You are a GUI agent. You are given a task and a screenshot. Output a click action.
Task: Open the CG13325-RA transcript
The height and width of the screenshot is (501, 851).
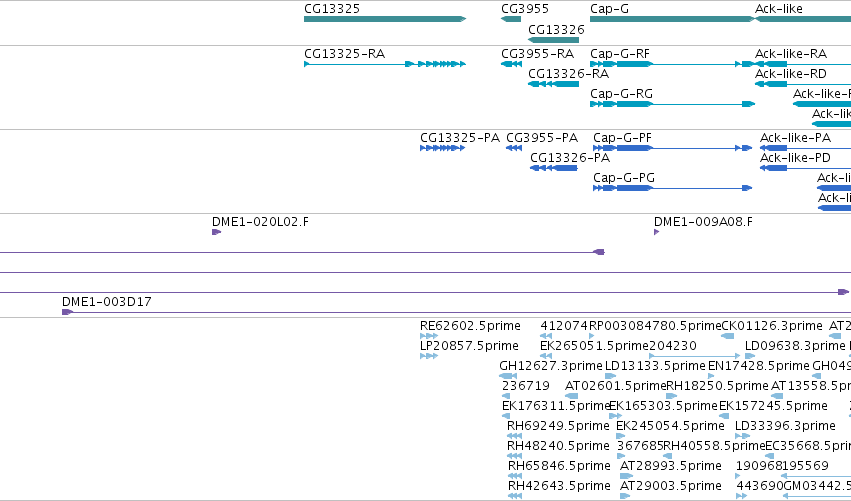(385, 64)
